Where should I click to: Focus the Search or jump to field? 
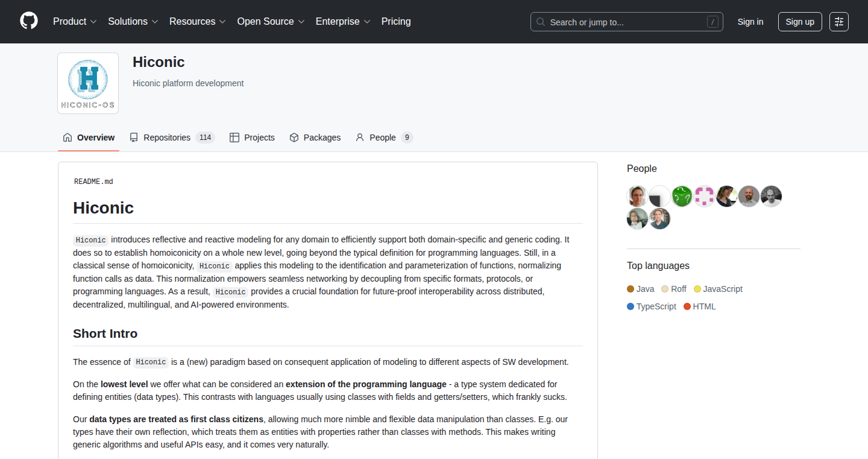[x=627, y=22]
